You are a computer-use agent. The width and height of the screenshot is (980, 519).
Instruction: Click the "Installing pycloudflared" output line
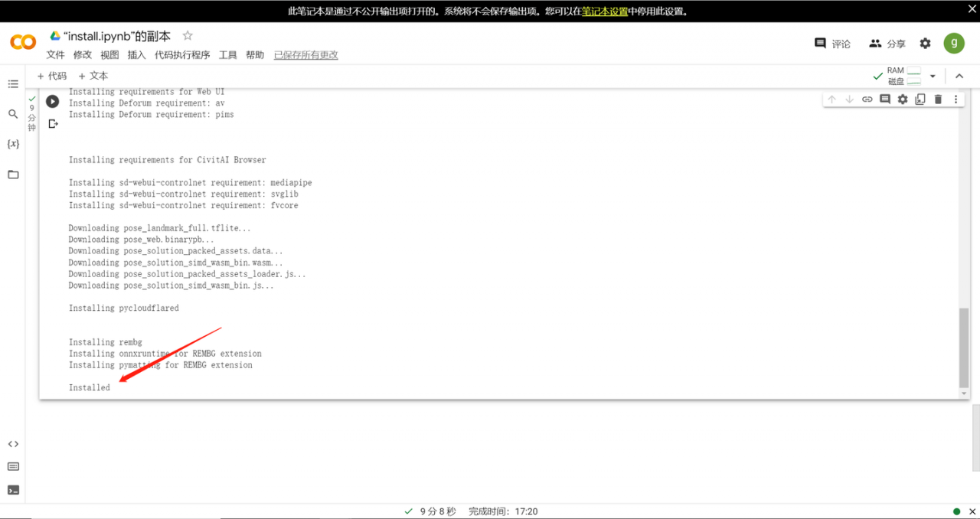click(x=124, y=308)
